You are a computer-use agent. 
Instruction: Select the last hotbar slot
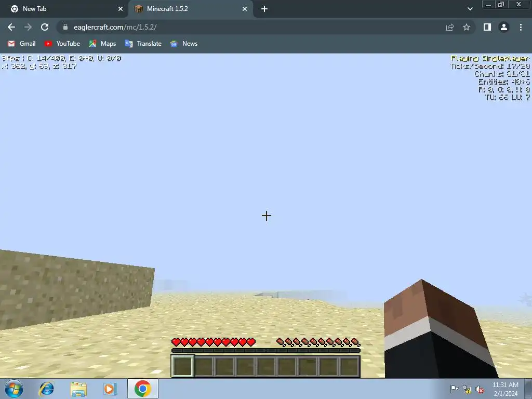point(349,366)
